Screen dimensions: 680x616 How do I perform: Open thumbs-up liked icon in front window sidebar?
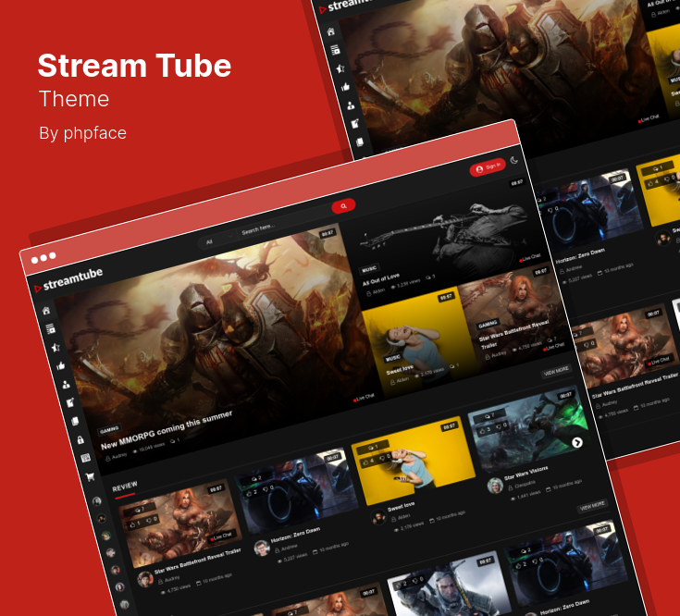61,366
